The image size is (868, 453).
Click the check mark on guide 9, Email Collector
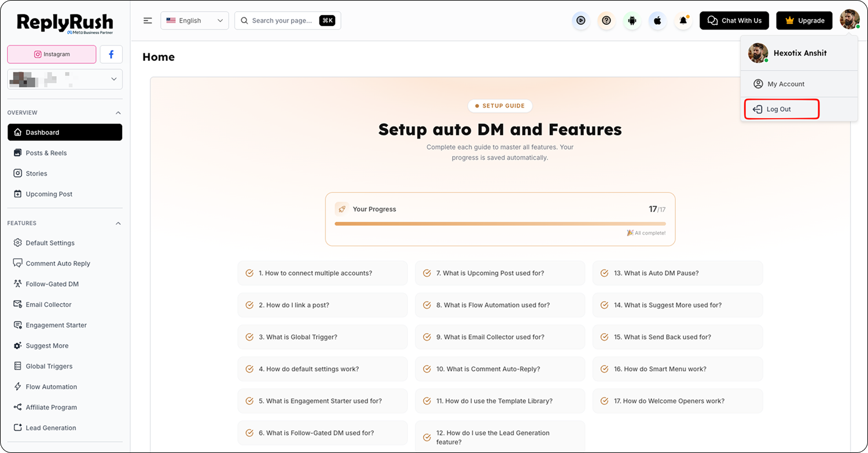click(427, 337)
